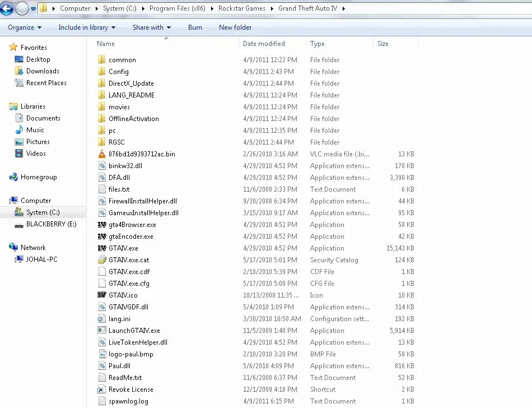This screenshot has height=408, width=532.
Task: Select gtaEncoder.exe IV icon
Action: tap(102, 237)
